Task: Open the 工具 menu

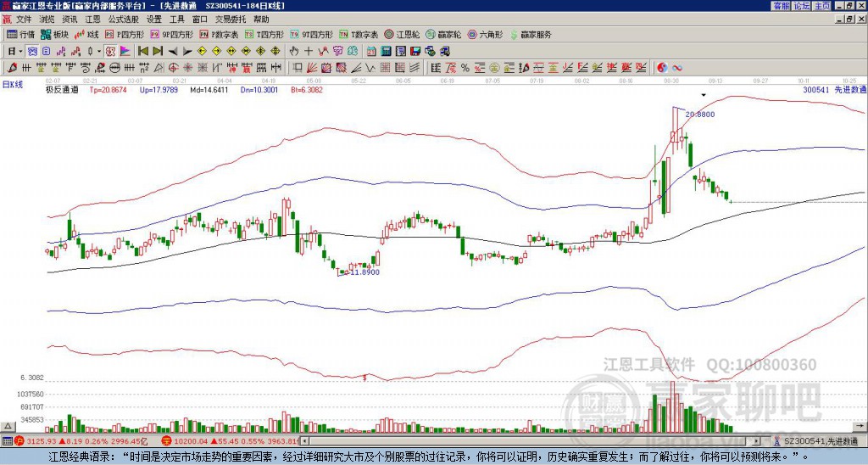Action: click(x=176, y=20)
